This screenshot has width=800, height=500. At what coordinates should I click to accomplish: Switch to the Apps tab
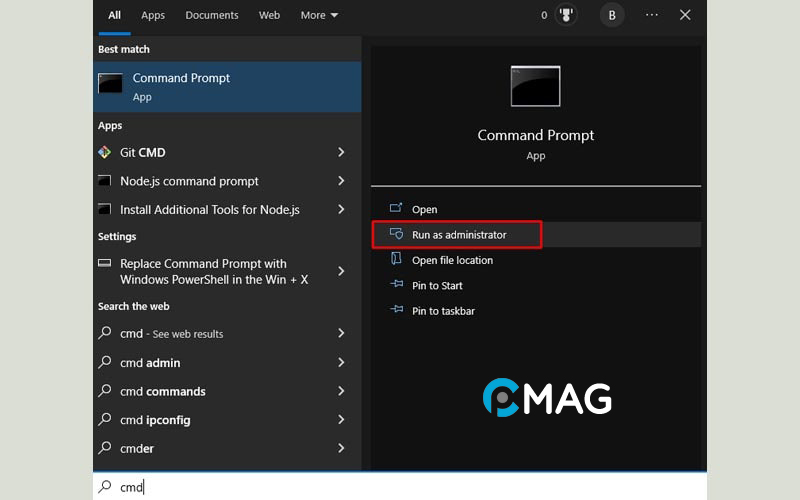pyautogui.click(x=153, y=15)
